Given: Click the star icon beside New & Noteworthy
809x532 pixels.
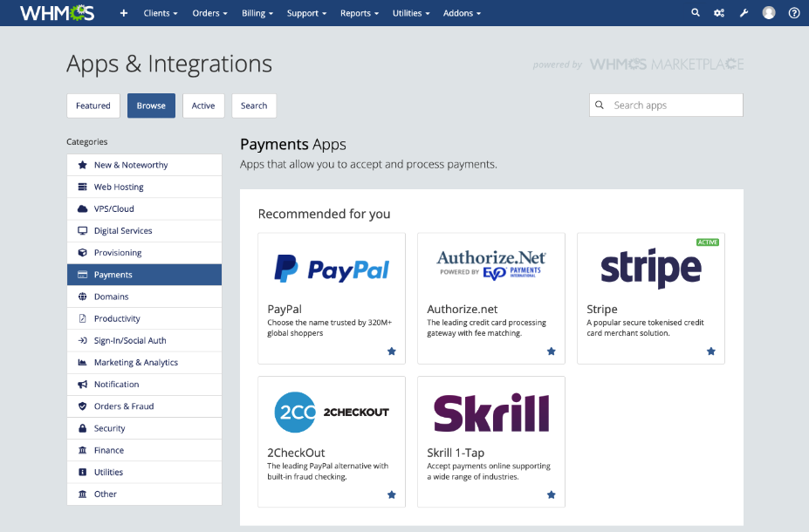Looking at the screenshot, I should pyautogui.click(x=82, y=165).
